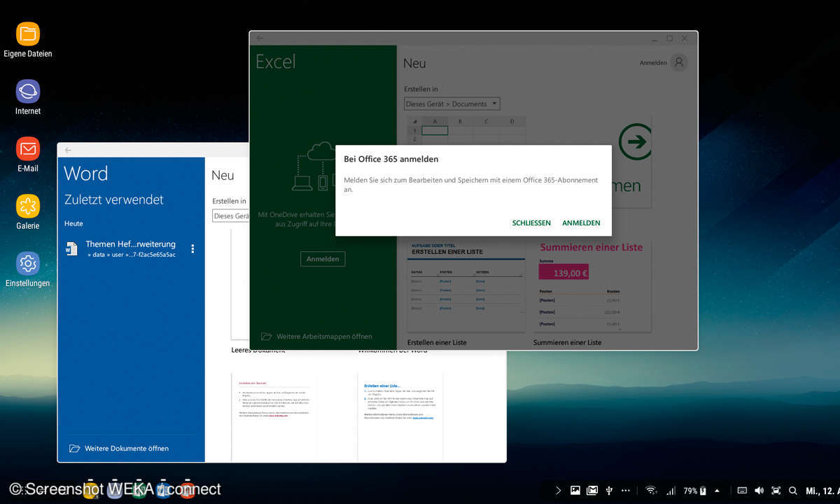The image size is (840, 504).
Task: Select Summieren einer Liste template thumbnail in Excel
Action: (x=592, y=285)
